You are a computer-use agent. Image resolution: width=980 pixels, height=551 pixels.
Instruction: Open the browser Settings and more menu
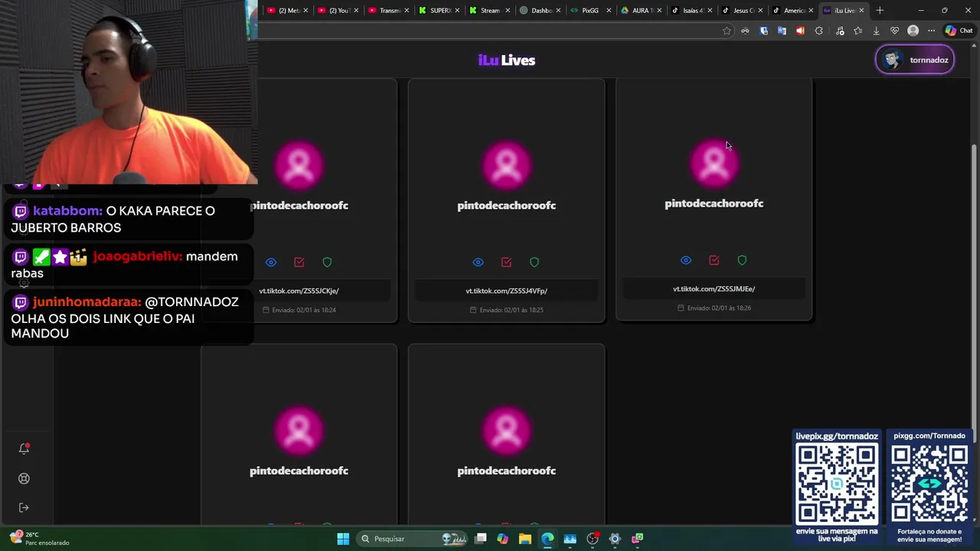coord(931,31)
